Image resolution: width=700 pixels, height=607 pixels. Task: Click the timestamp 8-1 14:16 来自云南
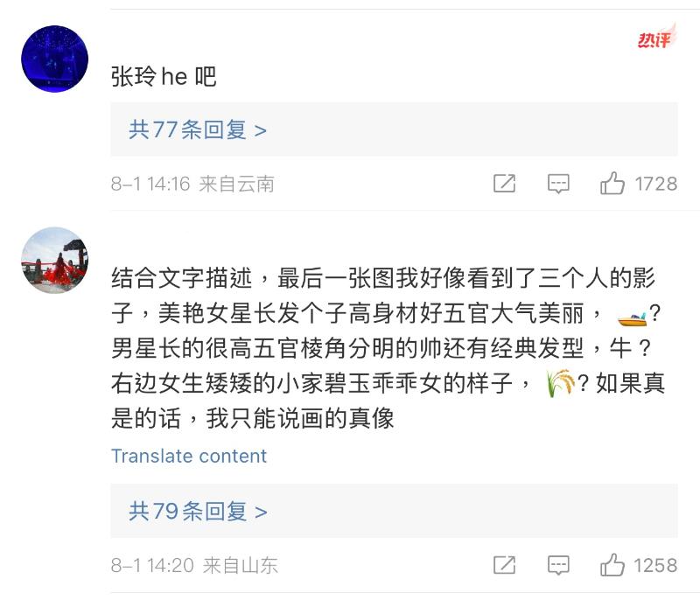(192, 184)
